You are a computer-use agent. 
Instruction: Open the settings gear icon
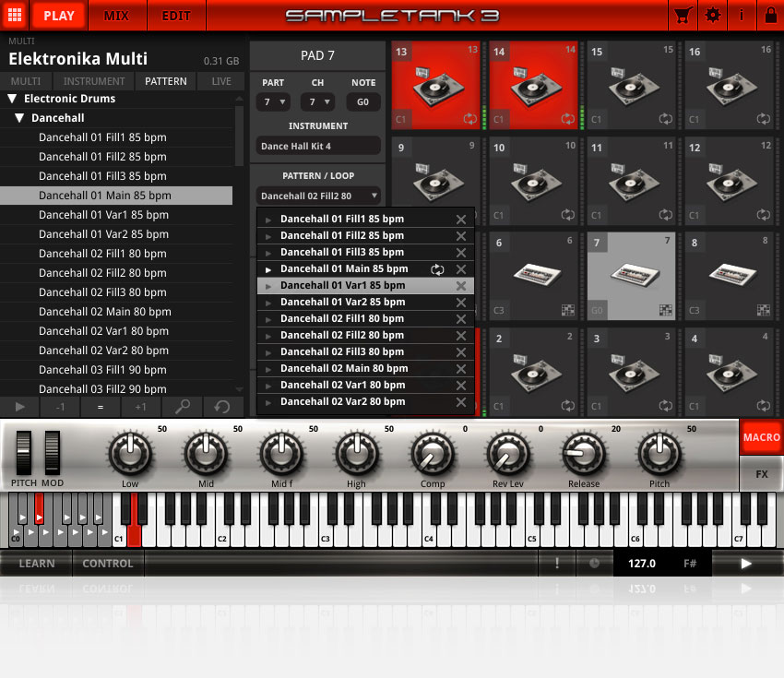click(713, 15)
